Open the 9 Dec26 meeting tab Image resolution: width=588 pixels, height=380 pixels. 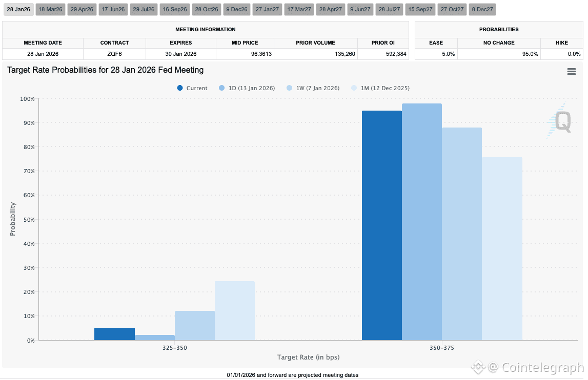237,9
